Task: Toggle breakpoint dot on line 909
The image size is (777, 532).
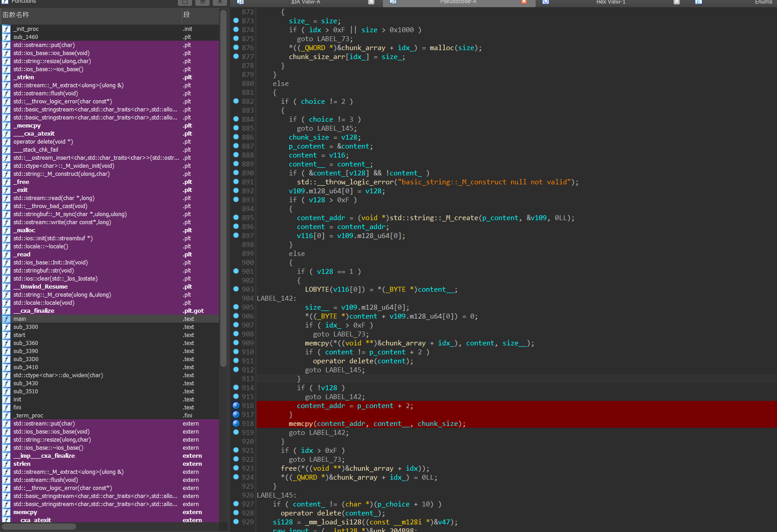Action: click(x=236, y=343)
